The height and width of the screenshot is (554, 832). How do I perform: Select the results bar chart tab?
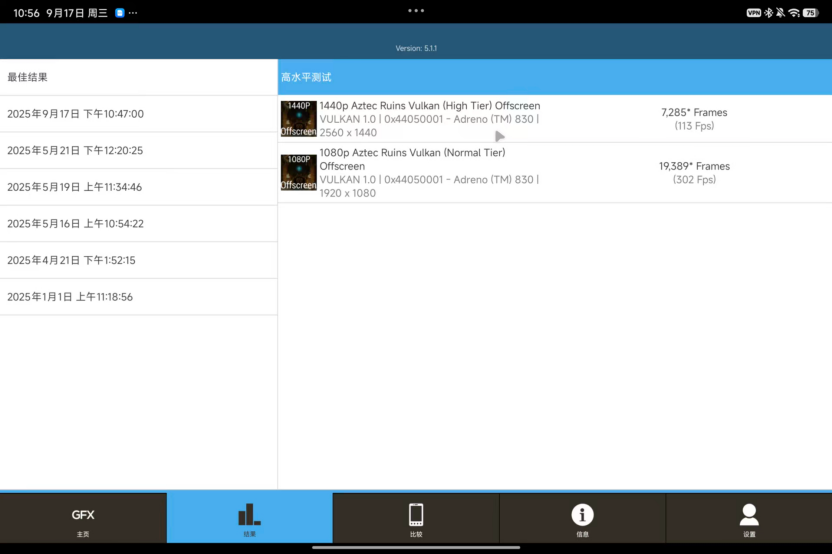click(x=249, y=518)
